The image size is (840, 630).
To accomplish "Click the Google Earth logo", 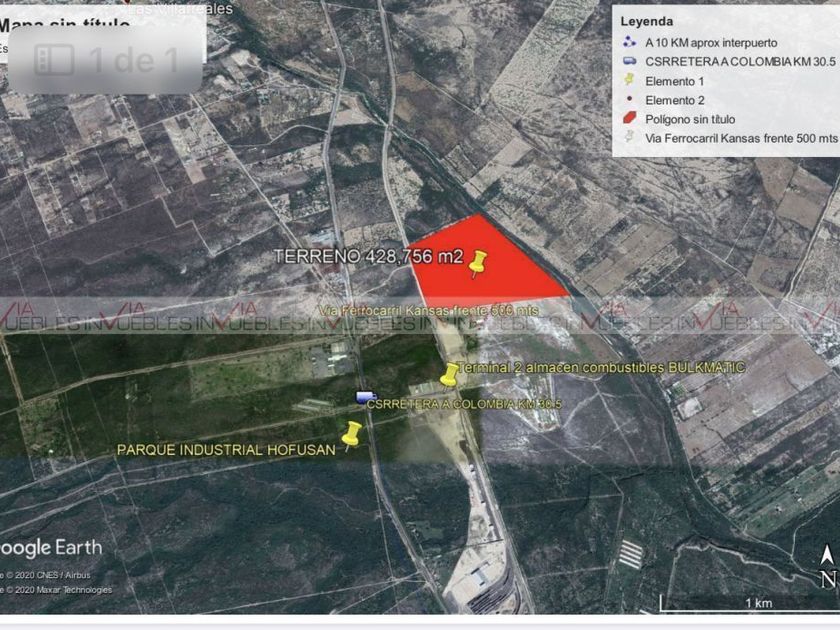I will [51, 548].
